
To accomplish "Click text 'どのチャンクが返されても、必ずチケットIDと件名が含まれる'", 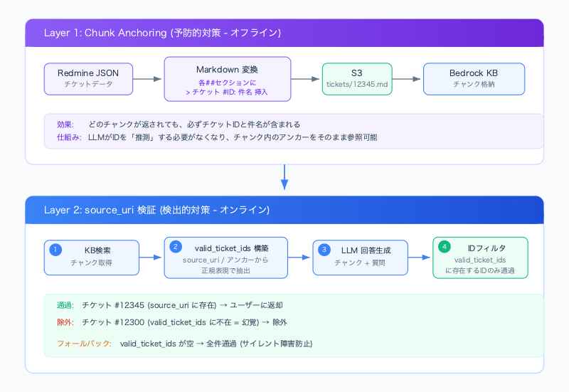I will click(x=194, y=125).
